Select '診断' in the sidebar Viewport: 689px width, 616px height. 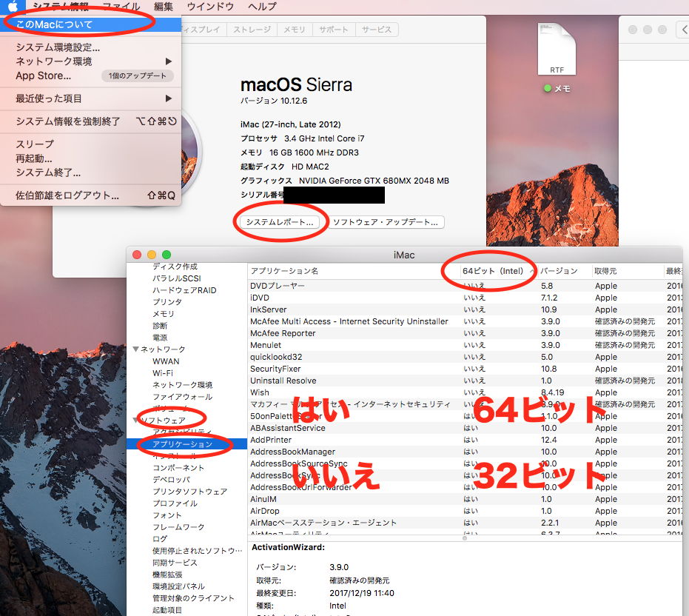160,326
